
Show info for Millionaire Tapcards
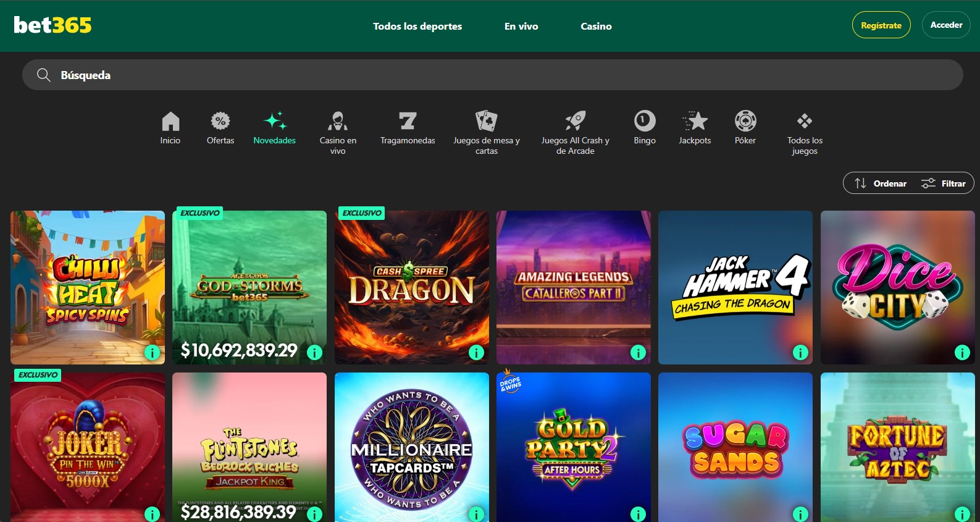click(x=476, y=514)
